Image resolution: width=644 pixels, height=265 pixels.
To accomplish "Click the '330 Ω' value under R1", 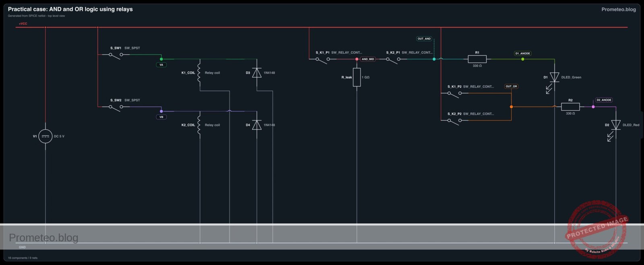I will [477, 66].
